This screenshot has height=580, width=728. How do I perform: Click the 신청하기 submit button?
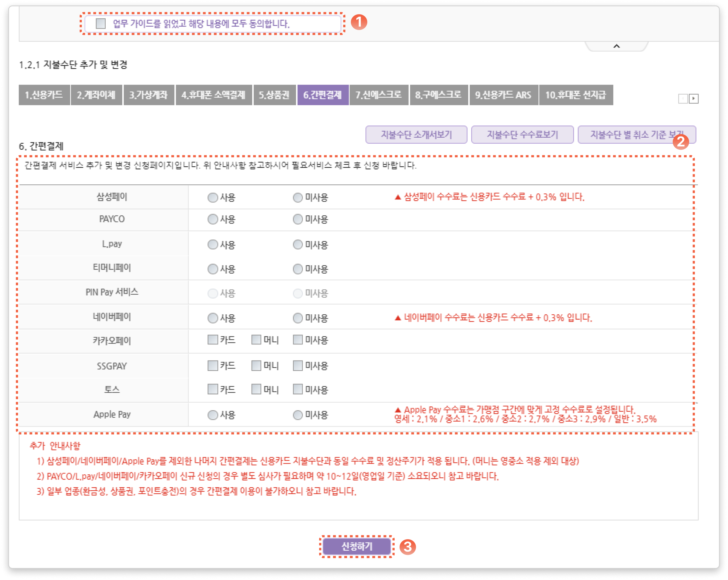point(357,546)
